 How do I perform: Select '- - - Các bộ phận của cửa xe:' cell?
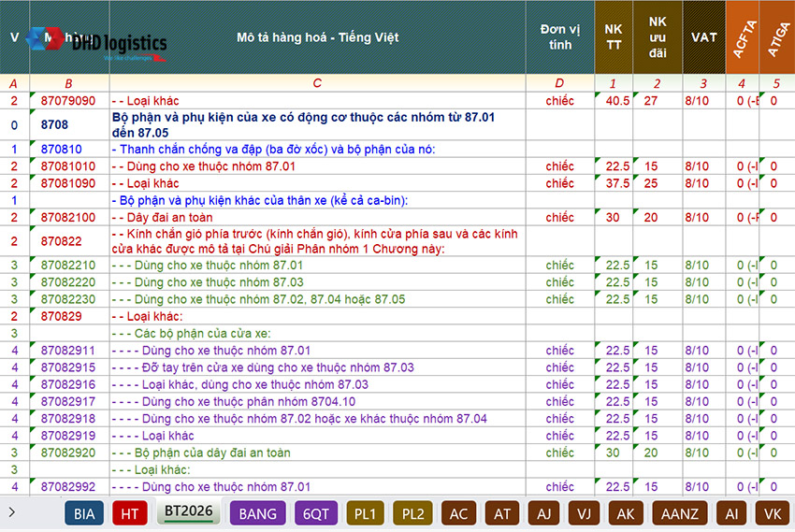[317, 334]
